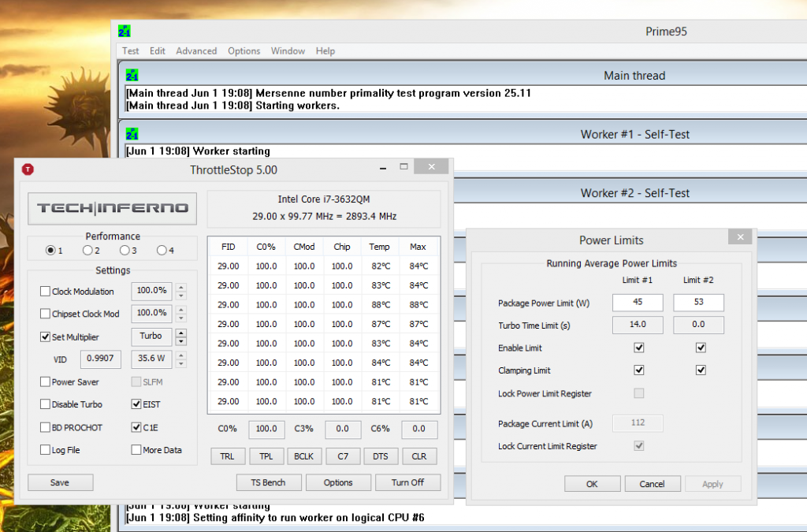Decrease Chipset Clock Mod with down arrow

180,318
